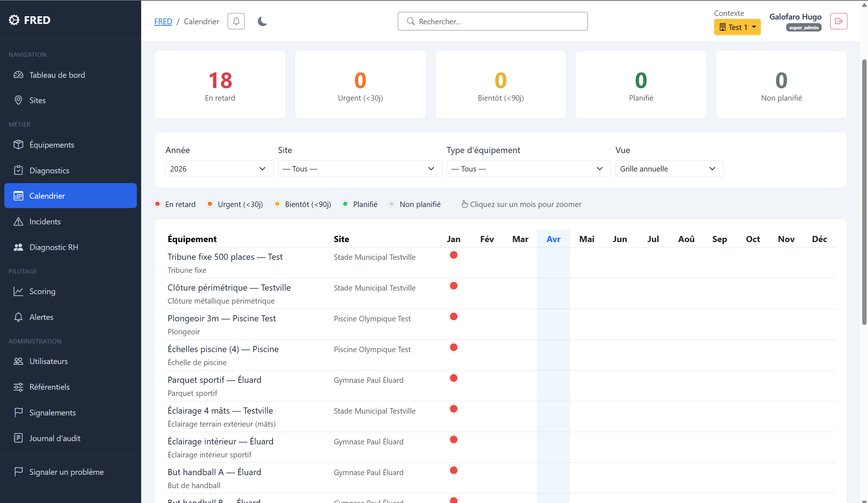
Task: Go to Tableau de bord menu item
Action: [57, 75]
